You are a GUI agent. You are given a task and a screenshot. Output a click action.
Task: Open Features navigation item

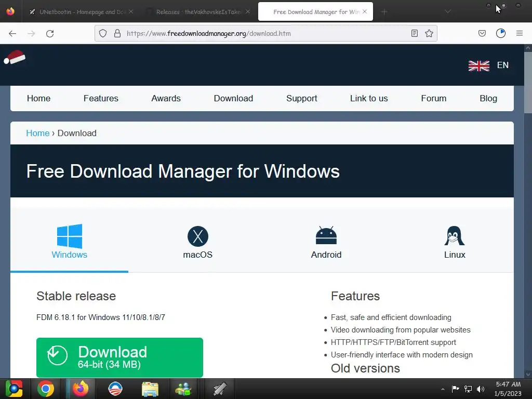pyautogui.click(x=101, y=98)
